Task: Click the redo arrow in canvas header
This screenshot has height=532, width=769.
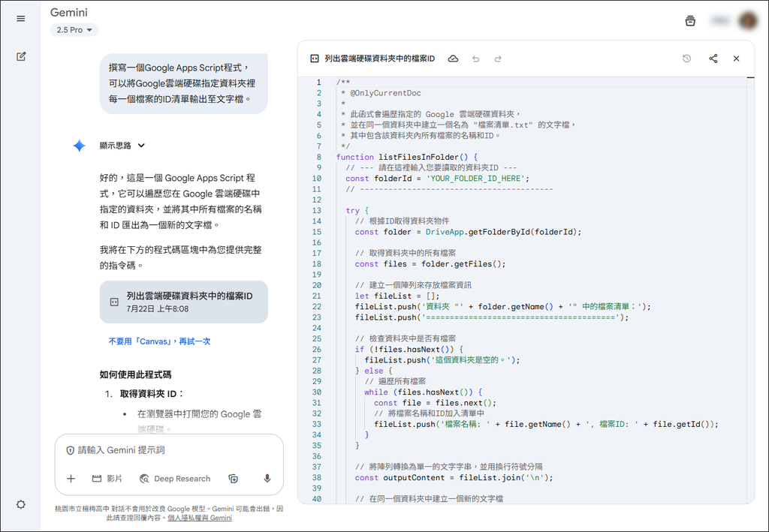Action: [x=498, y=59]
